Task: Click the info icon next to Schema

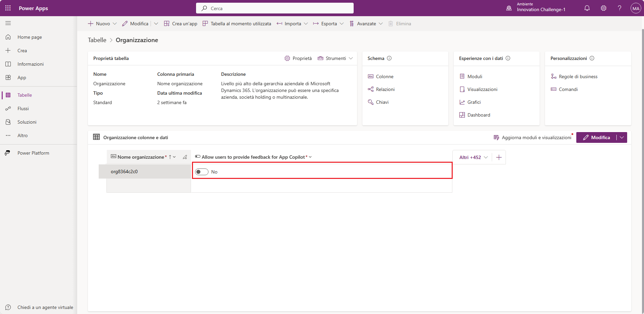Action: (x=389, y=58)
